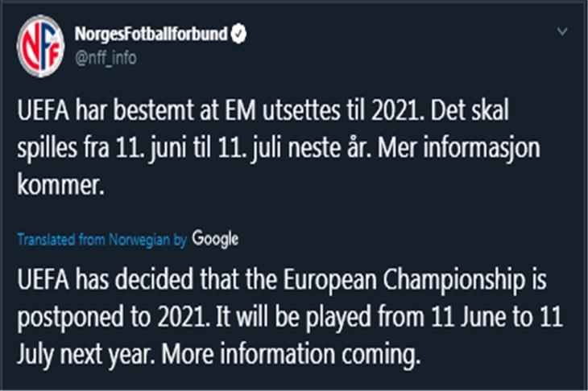
Task: Click the word UEFA in English translation
Action: tap(43, 280)
